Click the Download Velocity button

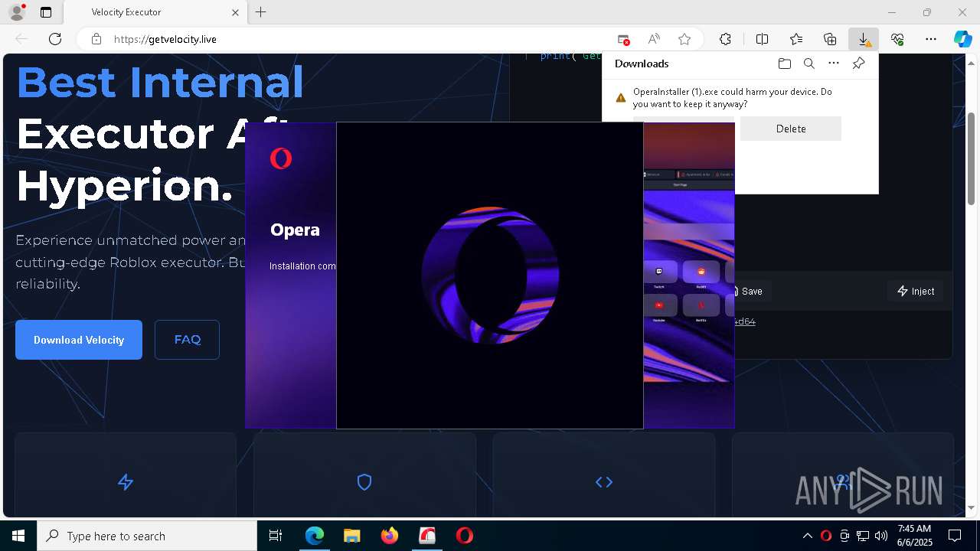pos(79,340)
